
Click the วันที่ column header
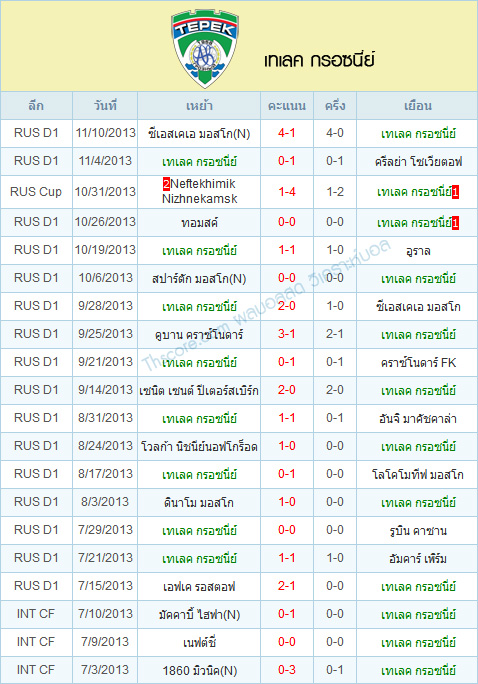click(x=105, y=106)
